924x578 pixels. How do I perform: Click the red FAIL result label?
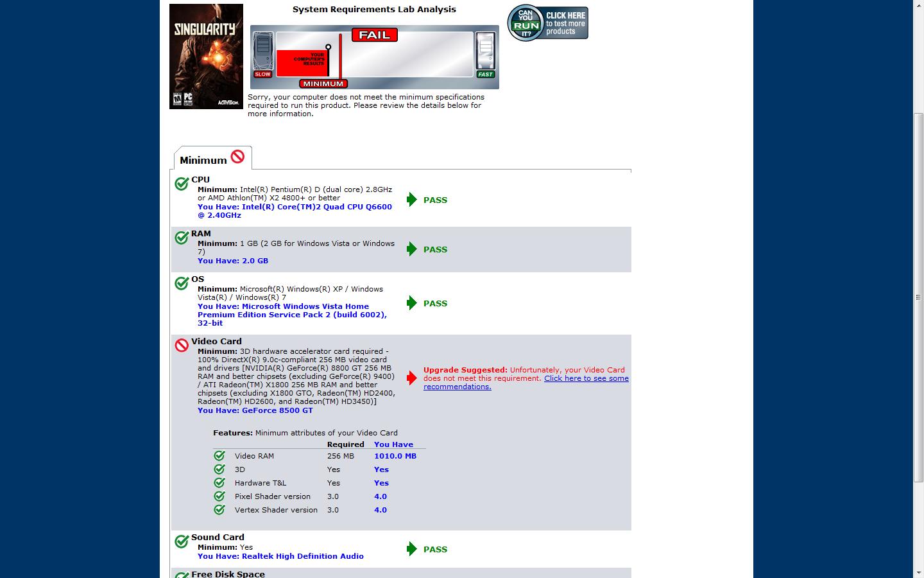375,35
